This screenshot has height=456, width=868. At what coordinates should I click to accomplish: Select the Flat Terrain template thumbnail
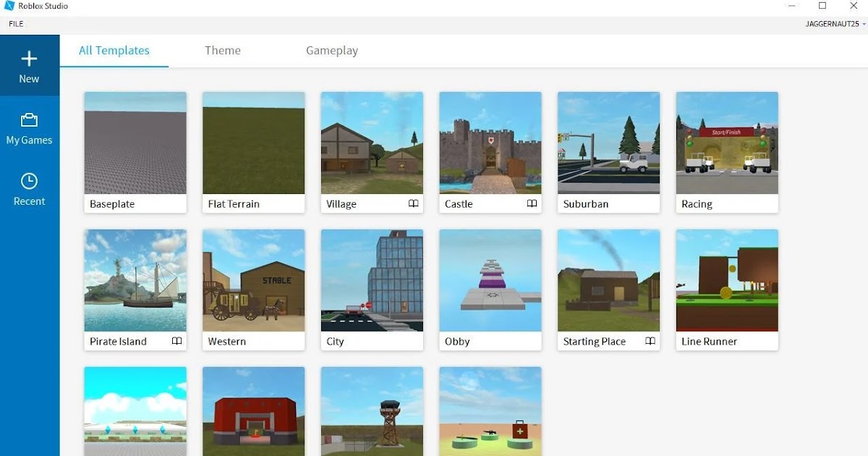(x=254, y=143)
